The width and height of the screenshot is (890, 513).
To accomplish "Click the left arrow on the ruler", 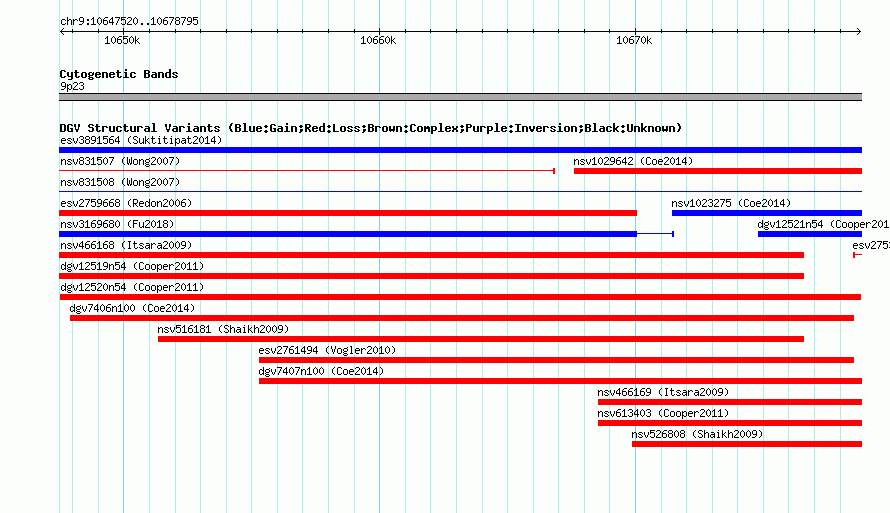I will (62, 31).
